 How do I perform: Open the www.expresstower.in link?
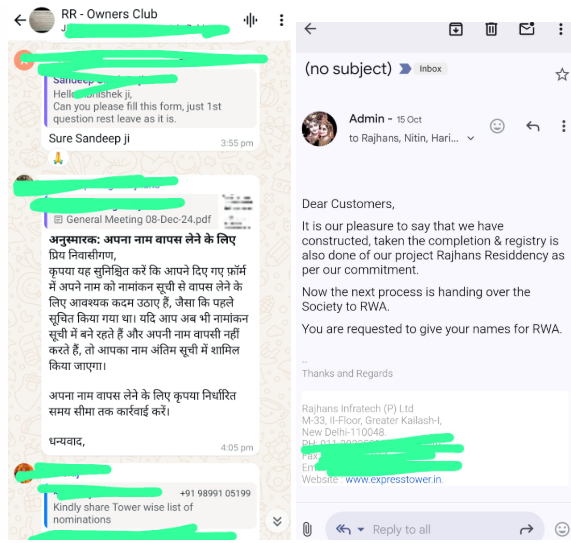pyautogui.click(x=393, y=479)
